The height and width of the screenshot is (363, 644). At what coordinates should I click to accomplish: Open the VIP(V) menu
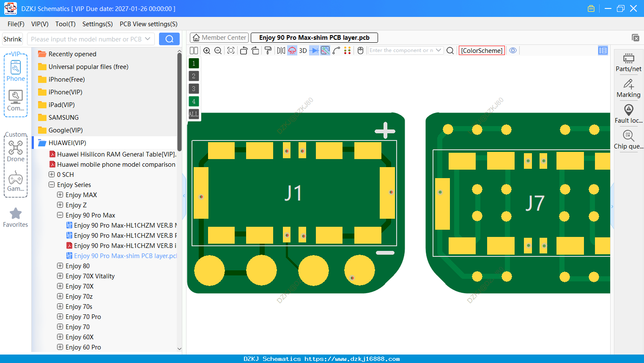click(40, 24)
